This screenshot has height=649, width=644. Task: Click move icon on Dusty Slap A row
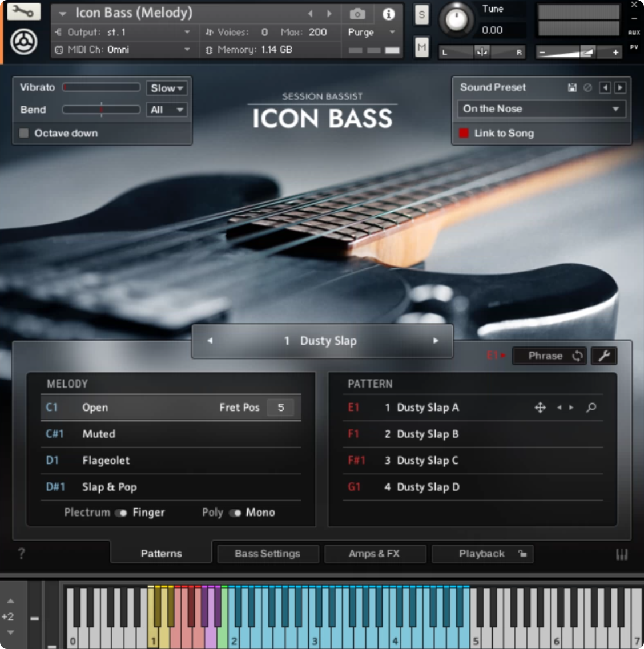[x=540, y=408]
